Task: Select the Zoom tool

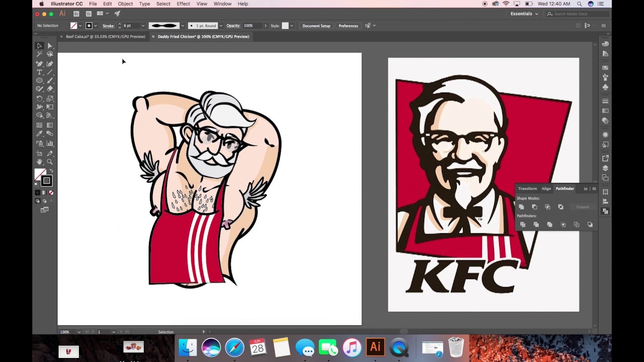Action: 50,162
